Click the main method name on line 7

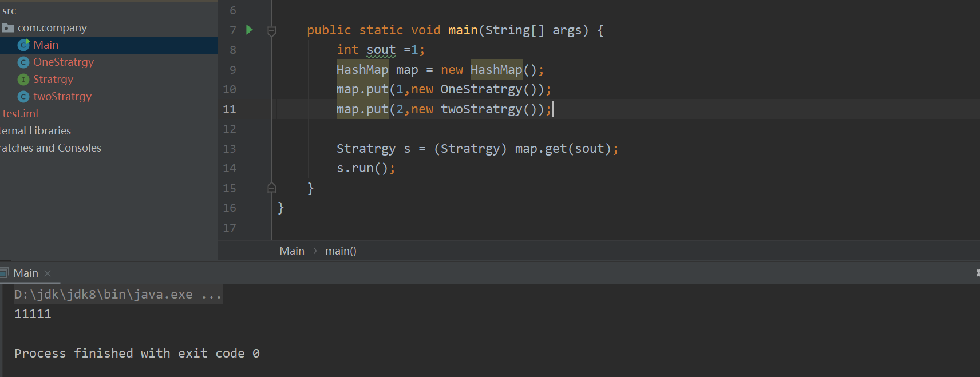tap(463, 30)
